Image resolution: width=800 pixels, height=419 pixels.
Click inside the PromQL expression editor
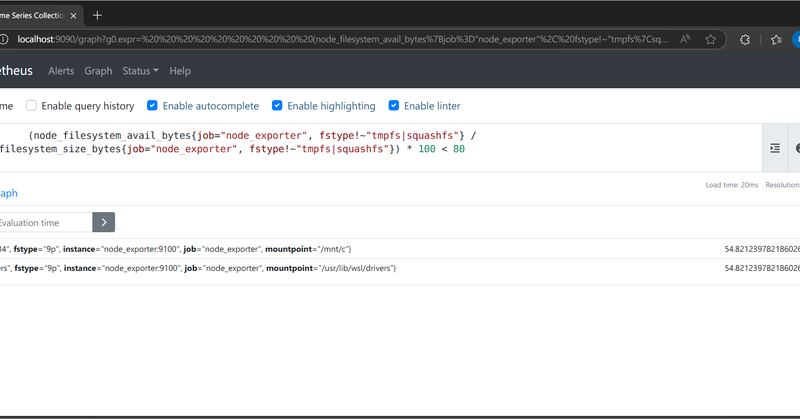pyautogui.click(x=381, y=147)
